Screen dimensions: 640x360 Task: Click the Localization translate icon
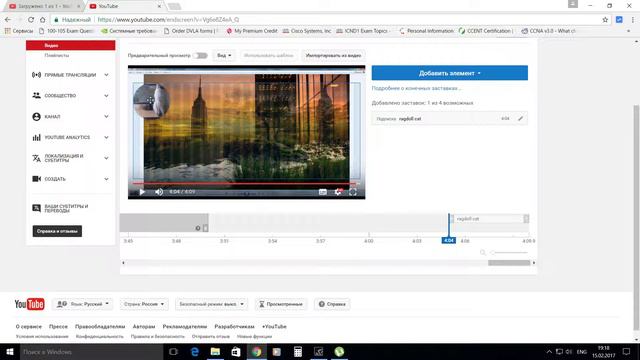pyautogui.click(x=36, y=158)
